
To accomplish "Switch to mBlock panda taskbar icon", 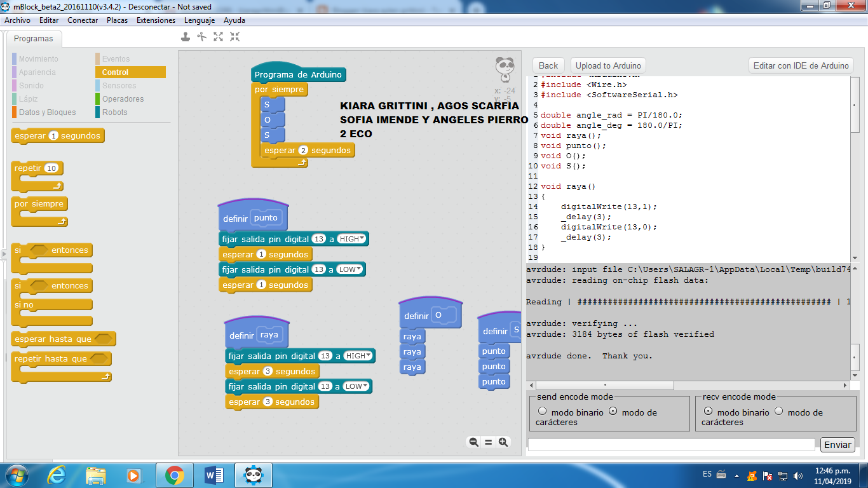I will coord(254,475).
